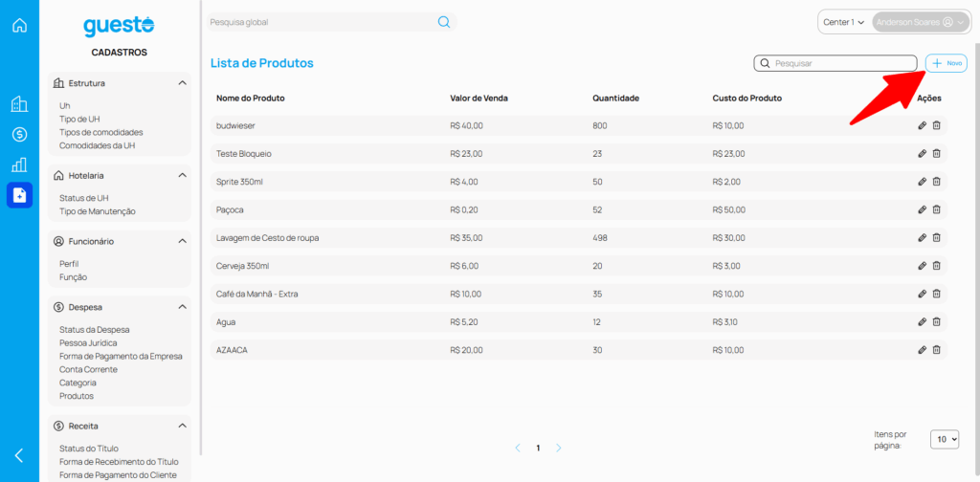Edit the Cerveja 350ml product entry
Image resolution: width=980 pixels, height=482 pixels.
point(922,266)
